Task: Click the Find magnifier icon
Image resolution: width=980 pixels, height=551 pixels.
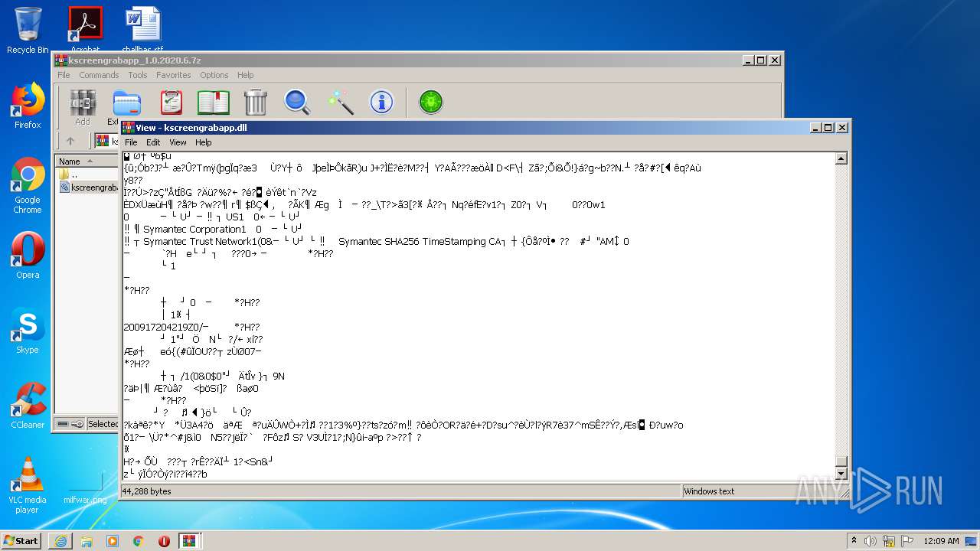Action: tap(297, 102)
